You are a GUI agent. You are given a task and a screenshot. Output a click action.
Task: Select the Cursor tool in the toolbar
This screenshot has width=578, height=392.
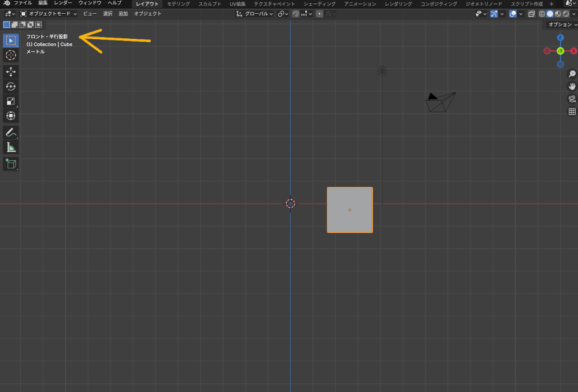[11, 55]
